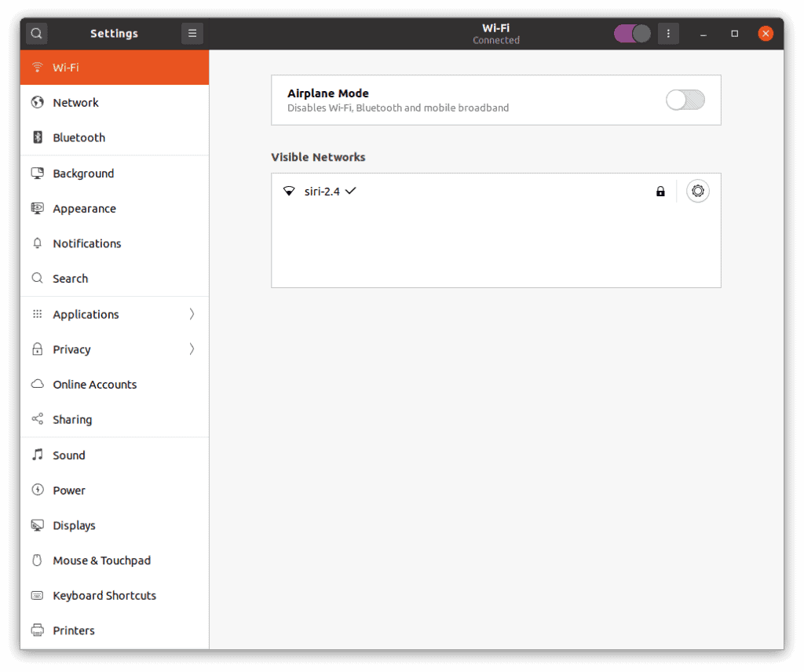Click the Sharing icon in sidebar

37,418
